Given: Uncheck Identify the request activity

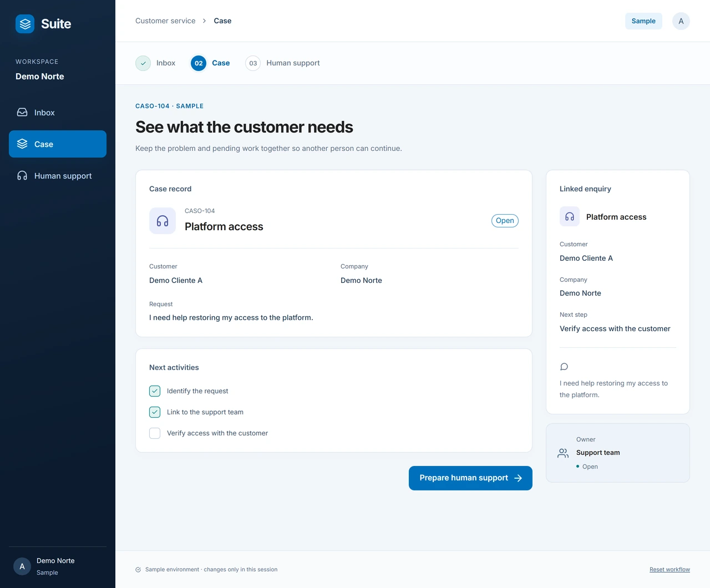Looking at the screenshot, I should pyautogui.click(x=155, y=391).
